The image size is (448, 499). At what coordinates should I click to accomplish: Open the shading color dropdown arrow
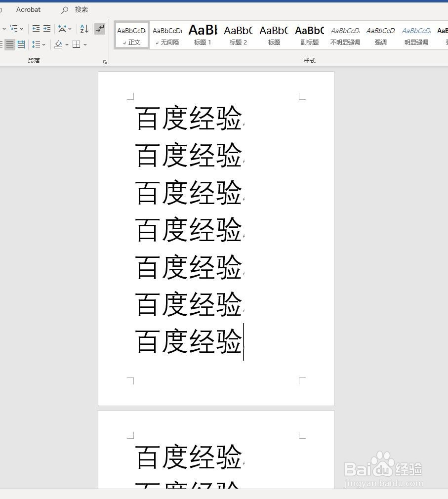pos(67,44)
